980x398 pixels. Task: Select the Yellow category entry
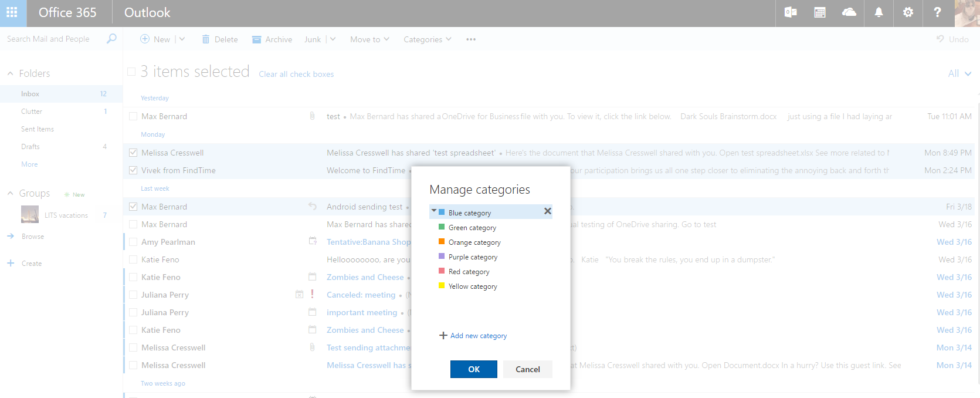(x=491, y=286)
